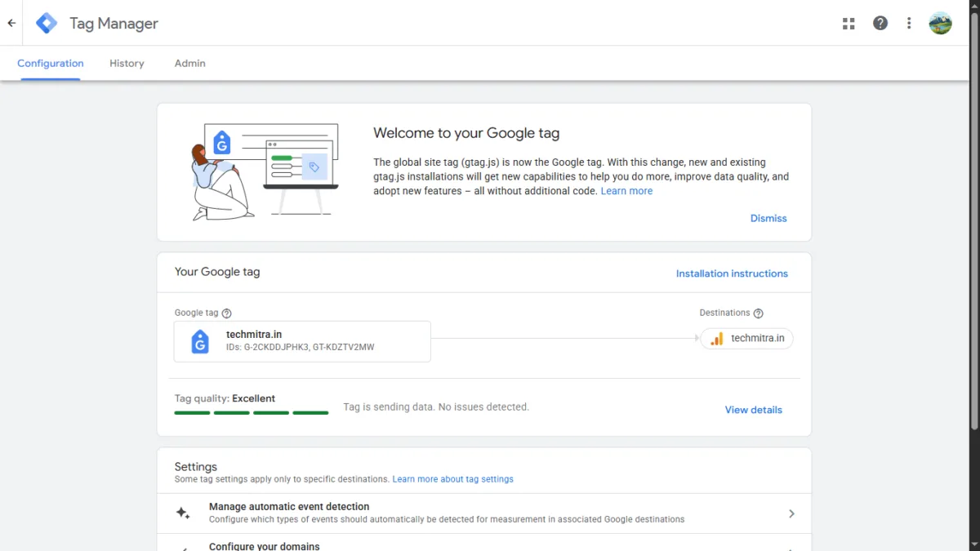Click View details for tag quality
This screenshot has height=551, width=980.
[754, 410]
